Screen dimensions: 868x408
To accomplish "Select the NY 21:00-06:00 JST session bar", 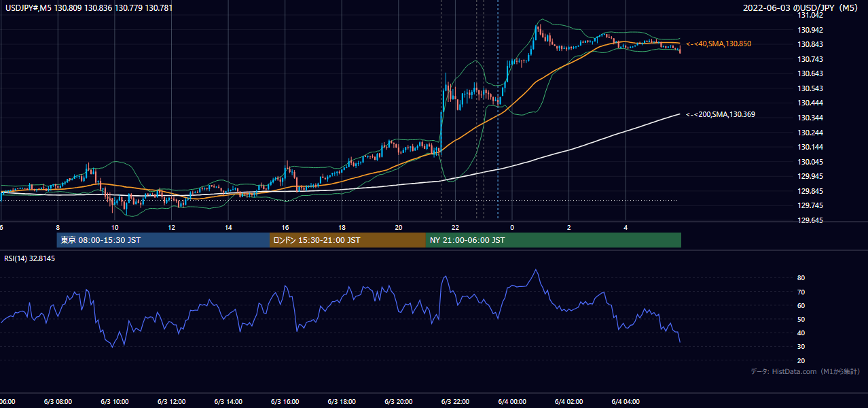I will click(554, 240).
